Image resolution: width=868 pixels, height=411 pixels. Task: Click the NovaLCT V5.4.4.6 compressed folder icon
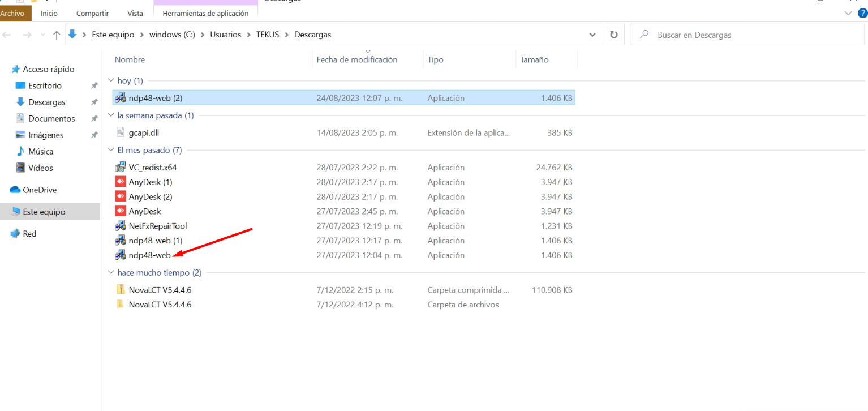(120, 290)
